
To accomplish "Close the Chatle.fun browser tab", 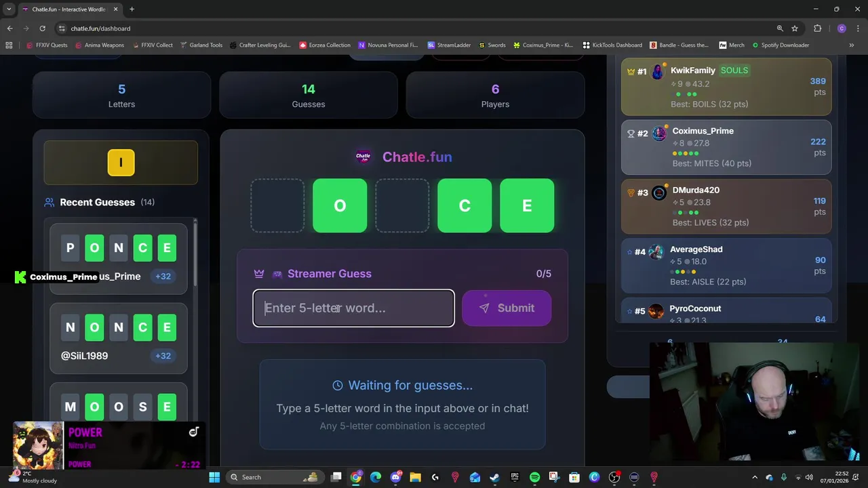I will (x=116, y=9).
